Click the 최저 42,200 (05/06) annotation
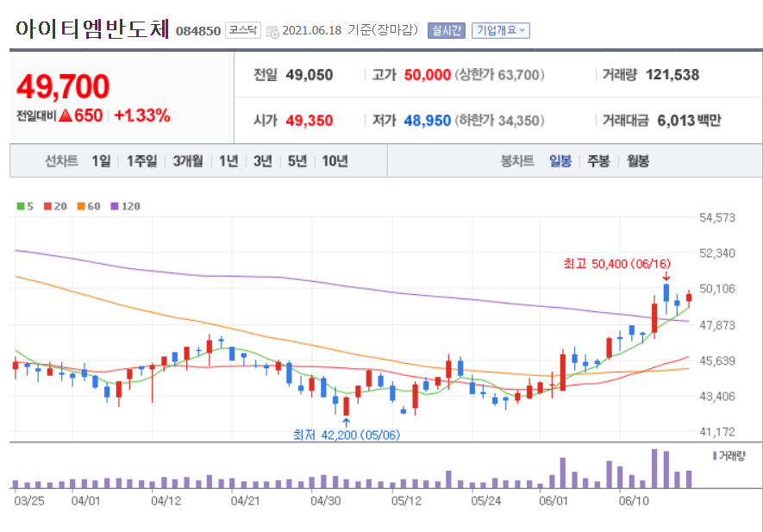 [x=347, y=435]
